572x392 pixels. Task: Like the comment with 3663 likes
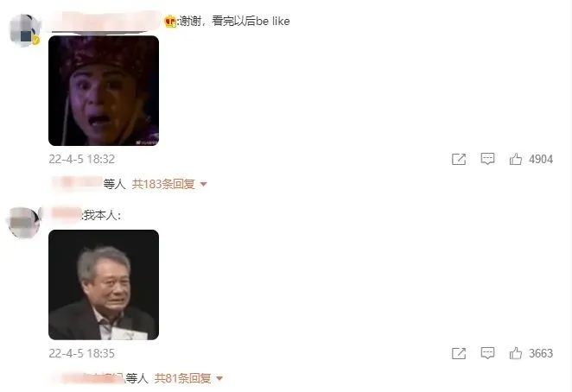516,353
